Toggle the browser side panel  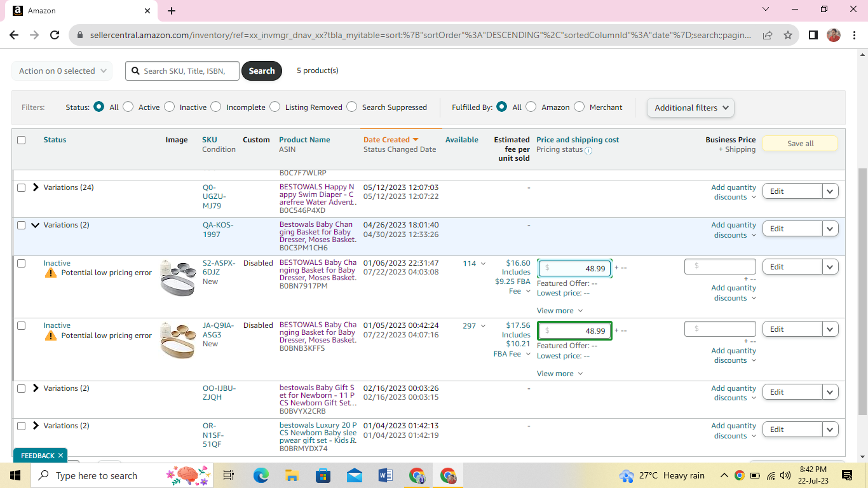[813, 35]
